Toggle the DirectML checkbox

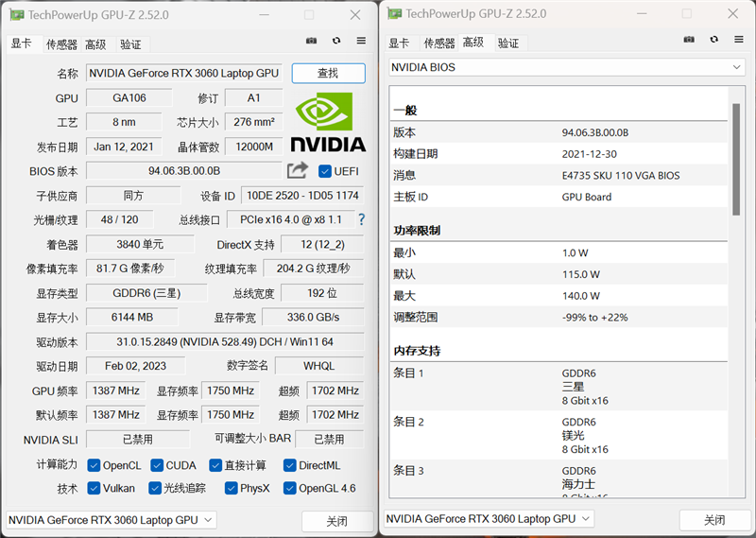tap(290, 465)
